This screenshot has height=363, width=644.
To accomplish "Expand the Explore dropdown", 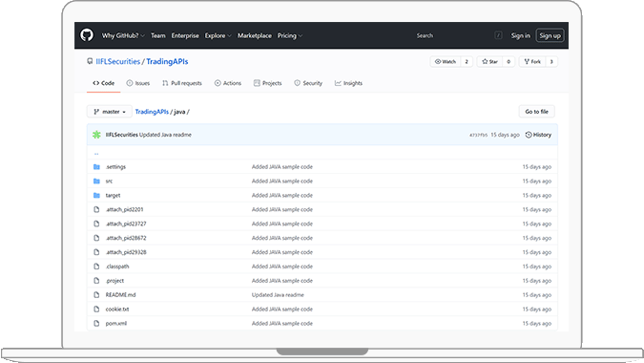I will click(218, 35).
